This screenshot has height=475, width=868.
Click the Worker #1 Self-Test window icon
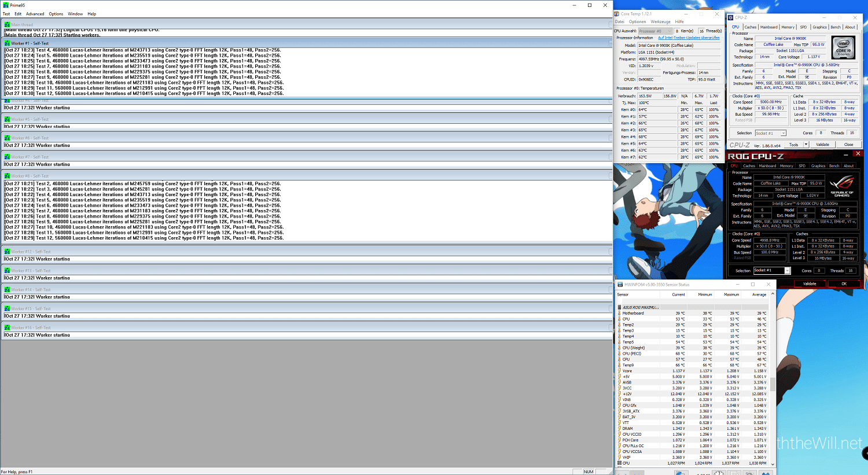coord(7,43)
